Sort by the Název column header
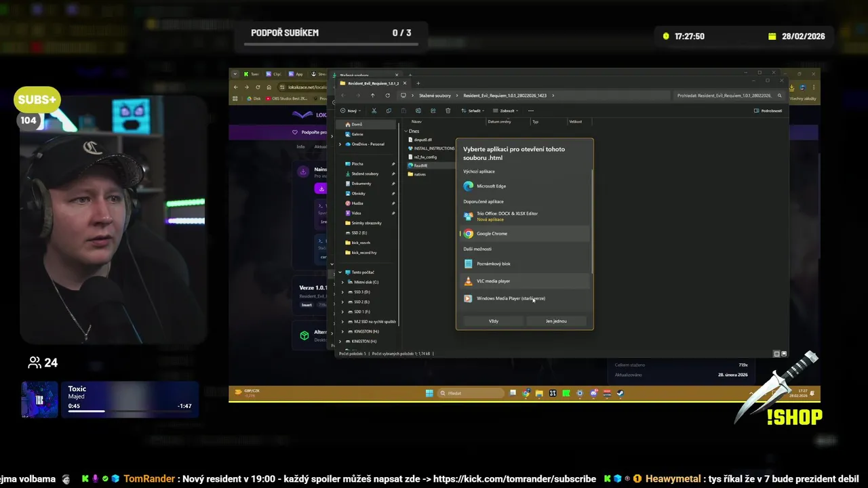The height and width of the screenshot is (488, 868). click(417, 122)
